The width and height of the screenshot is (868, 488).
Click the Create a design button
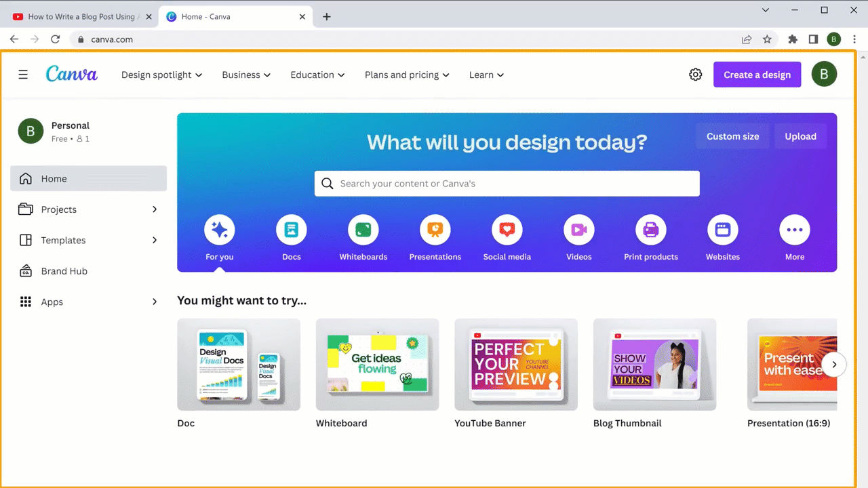point(757,75)
